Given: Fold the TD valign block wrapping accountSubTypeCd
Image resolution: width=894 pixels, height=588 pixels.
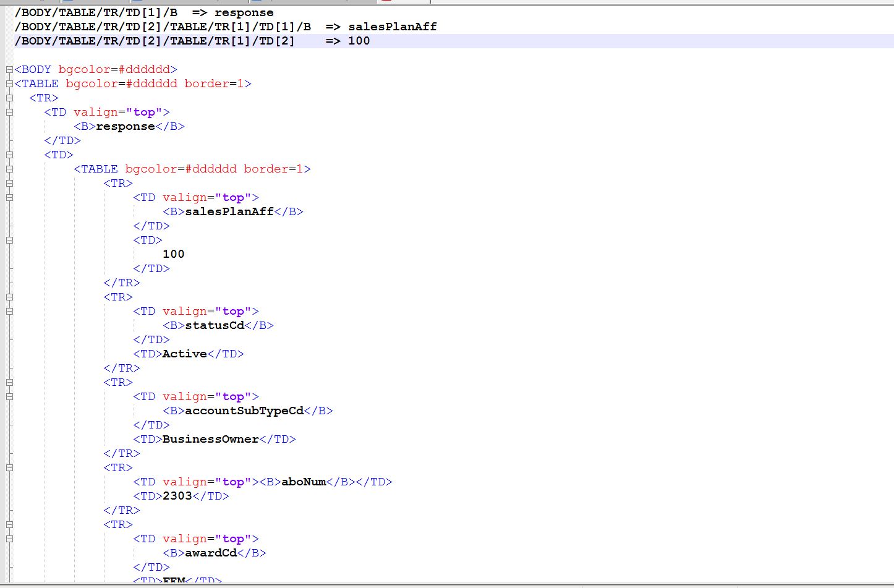Looking at the screenshot, I should coord(9,396).
